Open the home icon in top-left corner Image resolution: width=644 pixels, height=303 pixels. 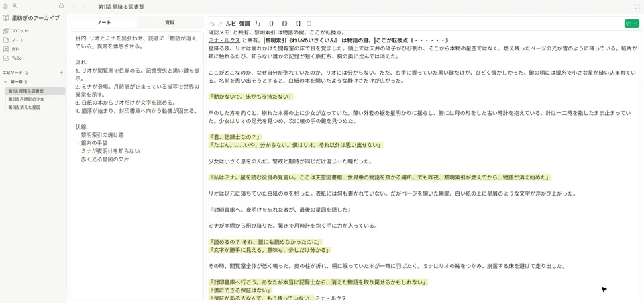[5, 6]
